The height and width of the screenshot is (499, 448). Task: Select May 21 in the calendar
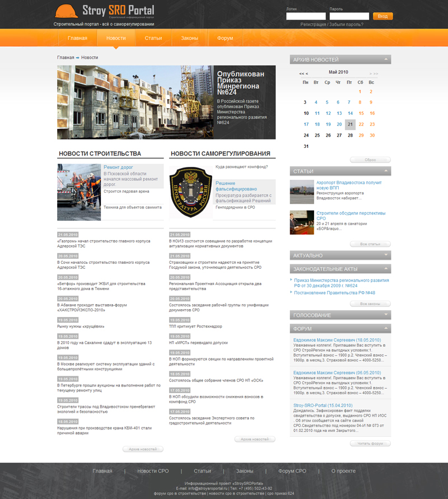tap(350, 124)
